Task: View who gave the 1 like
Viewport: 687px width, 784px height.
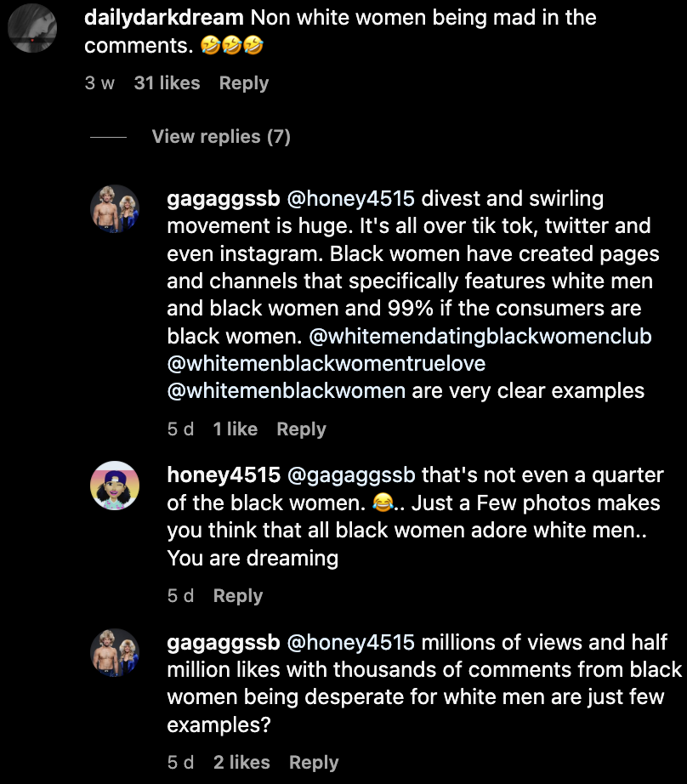Action: (x=235, y=429)
